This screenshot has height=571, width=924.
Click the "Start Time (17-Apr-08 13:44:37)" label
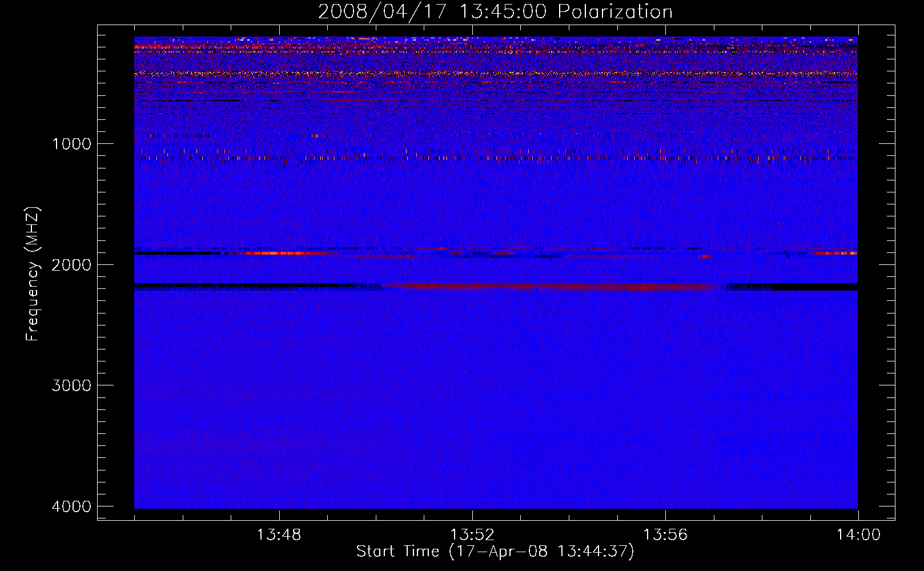pyautogui.click(x=495, y=552)
